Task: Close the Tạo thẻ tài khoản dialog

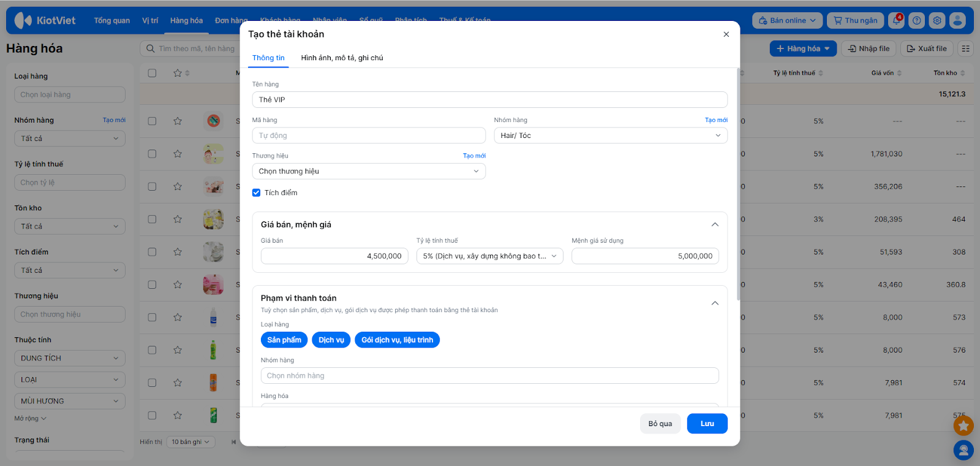Action: [x=726, y=34]
